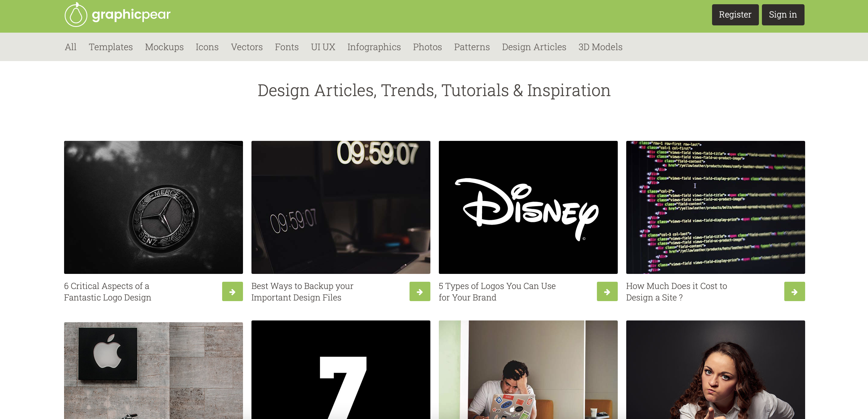Image resolution: width=868 pixels, height=419 pixels.
Task: Open the Templates category
Action: pos(111,47)
